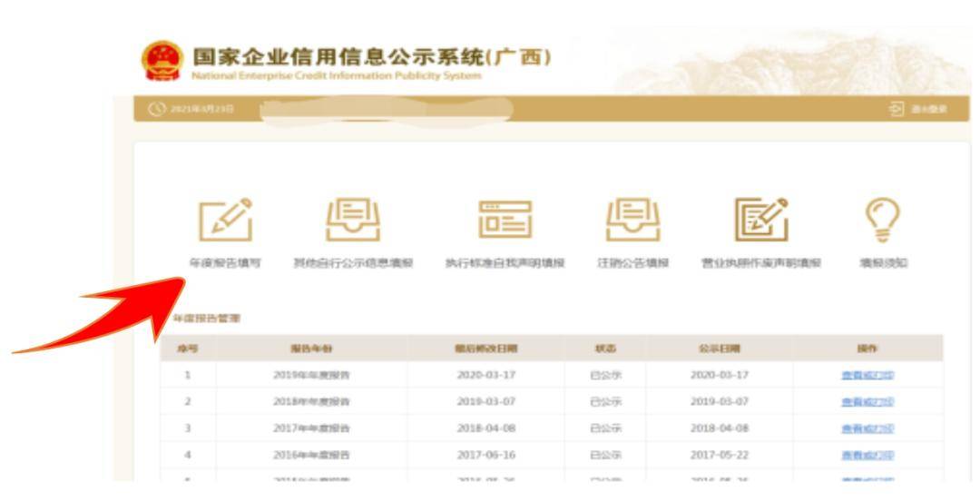The height and width of the screenshot is (501, 980).
Task: Open 营业执照作废声明填报 icon
Action: [x=761, y=220]
